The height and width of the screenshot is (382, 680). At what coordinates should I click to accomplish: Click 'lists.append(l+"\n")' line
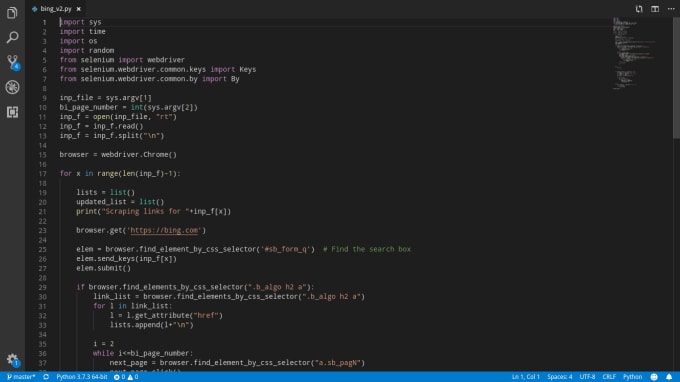151,325
